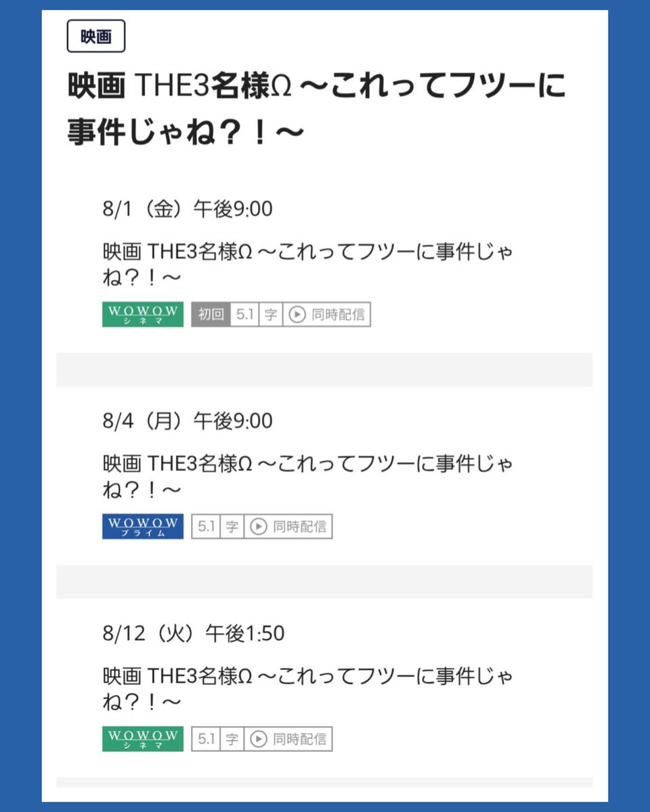Click WOWOW シネマ logo in 8/12 listing

point(143,739)
